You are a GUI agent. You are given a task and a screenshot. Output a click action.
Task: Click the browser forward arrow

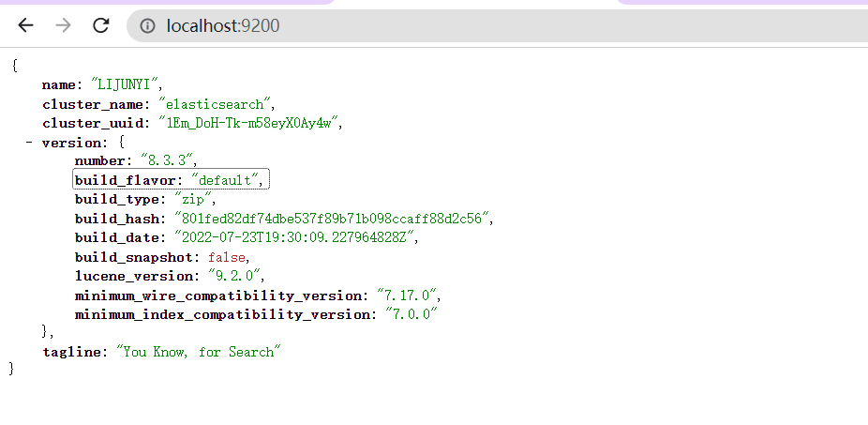pos(63,25)
